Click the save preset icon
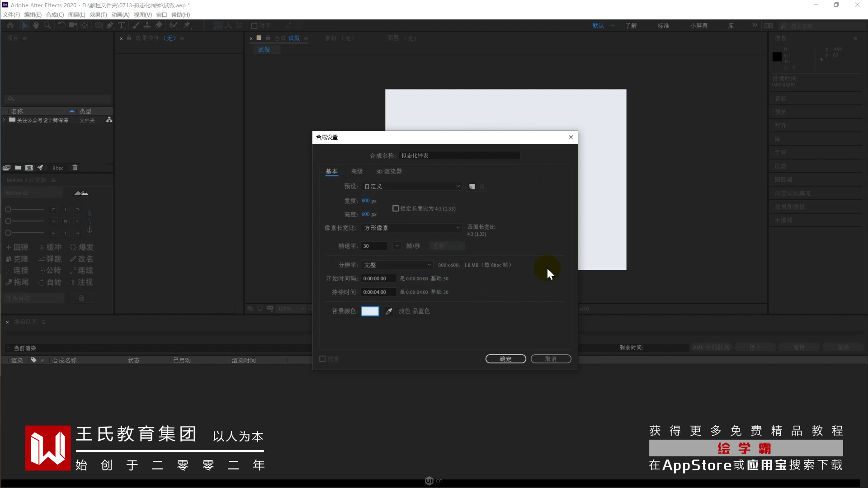This screenshot has width=868, height=488. 472,187
